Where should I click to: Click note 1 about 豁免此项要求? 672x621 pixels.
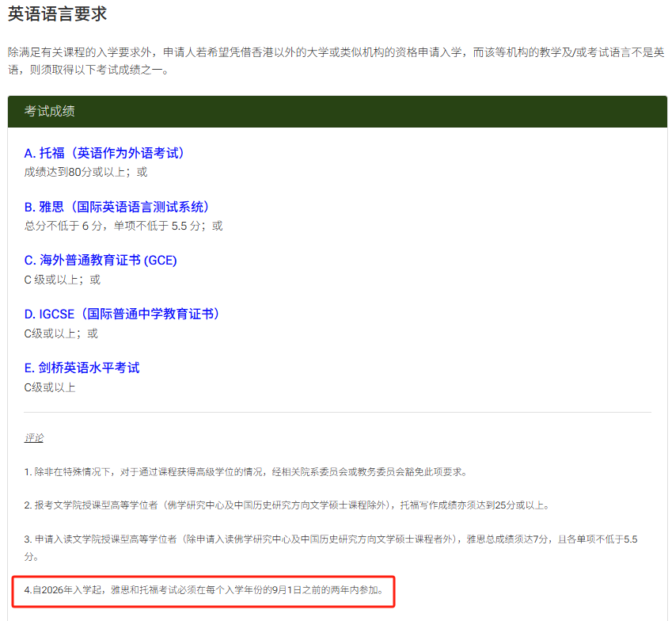245,472
